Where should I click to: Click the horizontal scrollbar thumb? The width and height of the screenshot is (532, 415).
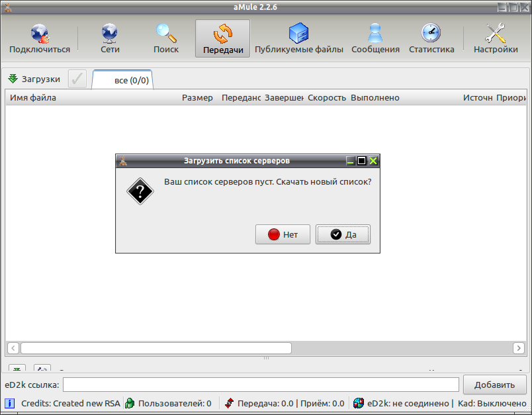(156, 347)
